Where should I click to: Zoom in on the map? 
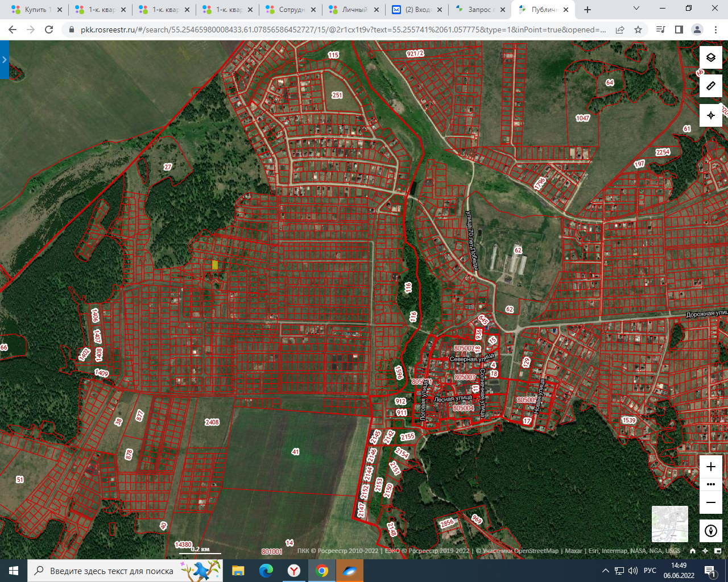711,467
